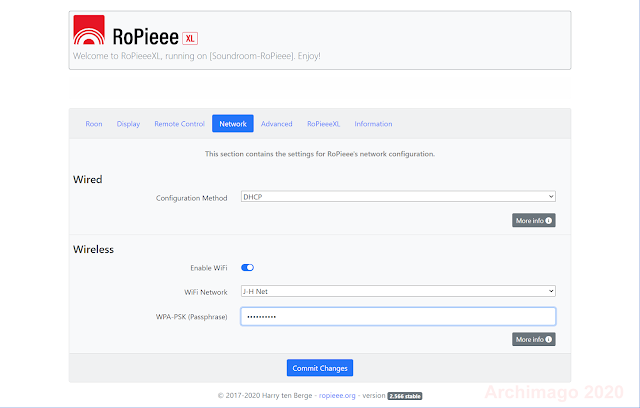640x408 pixels.
Task: Open the RoPieeeXL tab
Action: pyautogui.click(x=323, y=124)
